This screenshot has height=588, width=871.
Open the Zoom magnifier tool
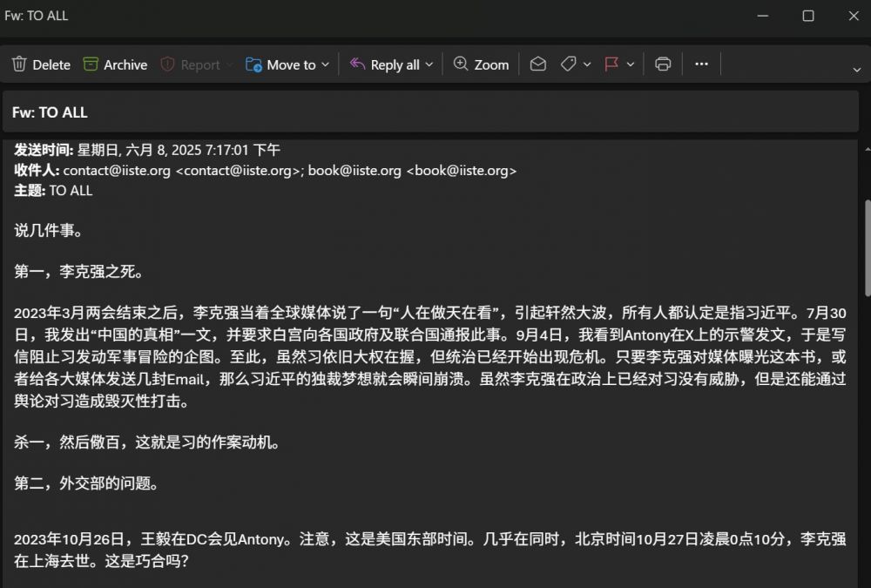(461, 64)
